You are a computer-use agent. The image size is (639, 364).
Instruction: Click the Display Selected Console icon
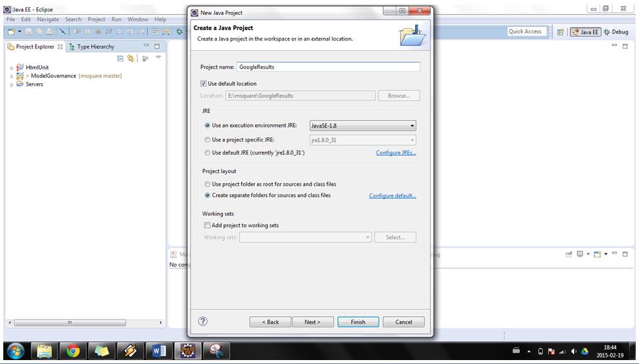point(580,254)
